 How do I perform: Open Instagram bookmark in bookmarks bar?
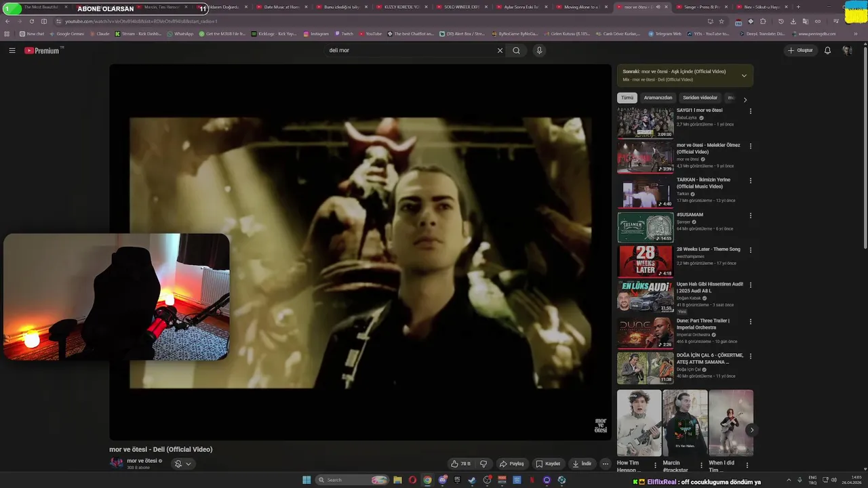pos(316,33)
